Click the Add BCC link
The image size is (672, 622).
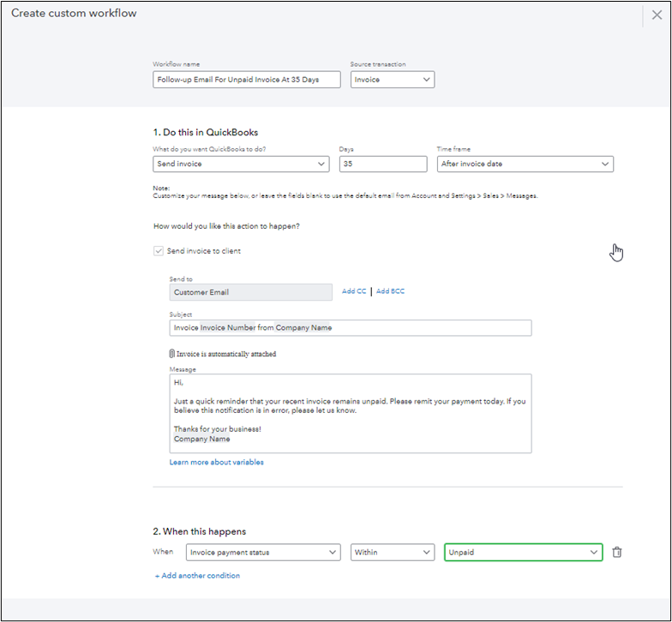[391, 291]
